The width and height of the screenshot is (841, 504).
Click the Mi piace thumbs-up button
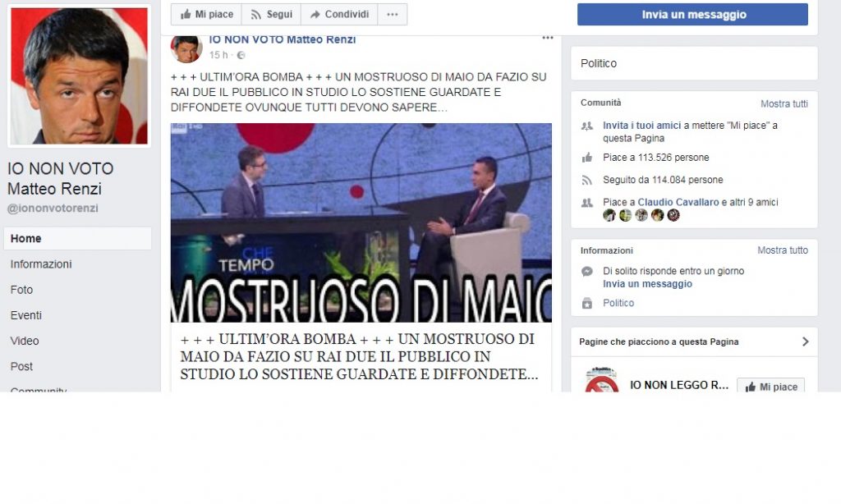point(206,15)
